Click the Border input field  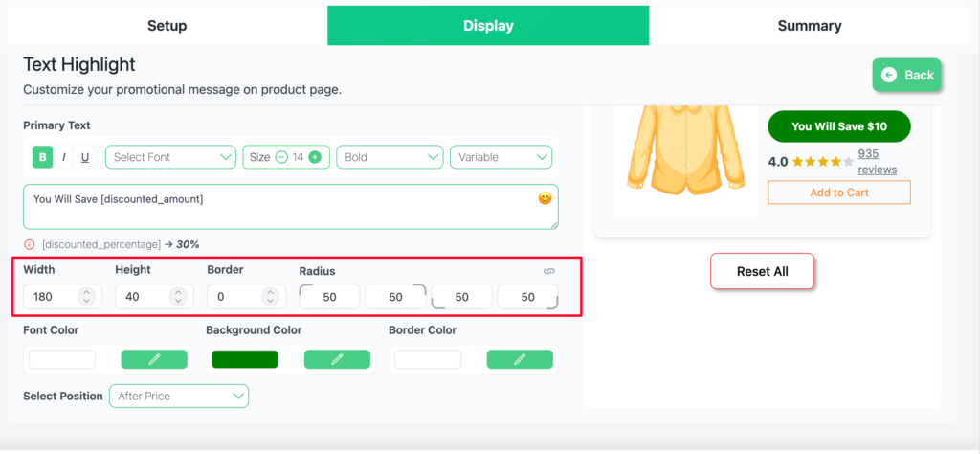(246, 296)
